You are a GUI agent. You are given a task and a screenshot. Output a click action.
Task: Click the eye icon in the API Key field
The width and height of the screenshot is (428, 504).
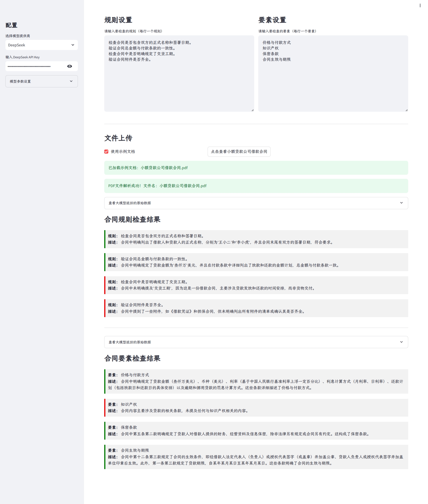(70, 66)
